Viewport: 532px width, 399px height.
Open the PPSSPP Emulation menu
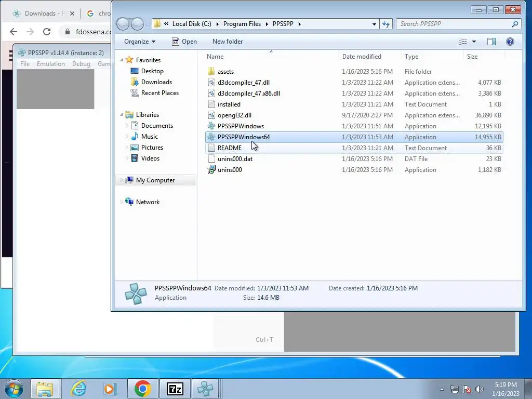pyautogui.click(x=51, y=64)
